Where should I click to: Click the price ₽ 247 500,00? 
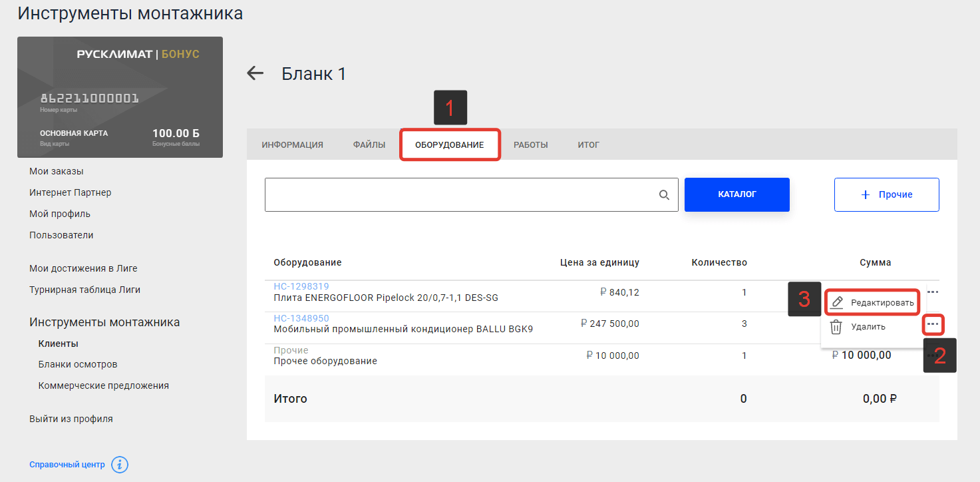click(609, 324)
